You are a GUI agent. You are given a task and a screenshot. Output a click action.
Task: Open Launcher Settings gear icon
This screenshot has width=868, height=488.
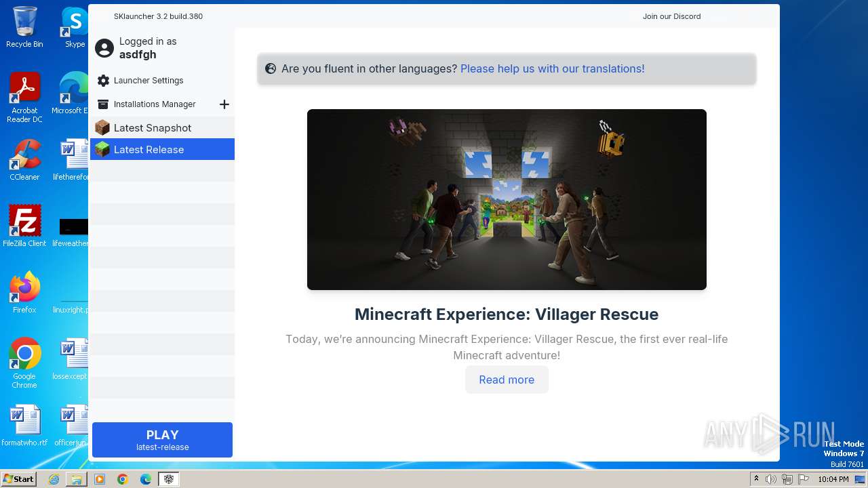(103, 81)
